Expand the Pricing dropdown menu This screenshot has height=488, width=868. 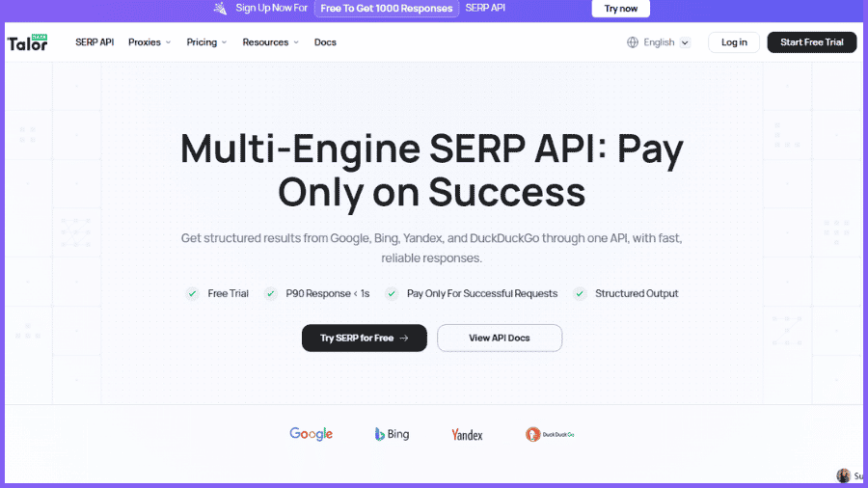click(x=206, y=42)
